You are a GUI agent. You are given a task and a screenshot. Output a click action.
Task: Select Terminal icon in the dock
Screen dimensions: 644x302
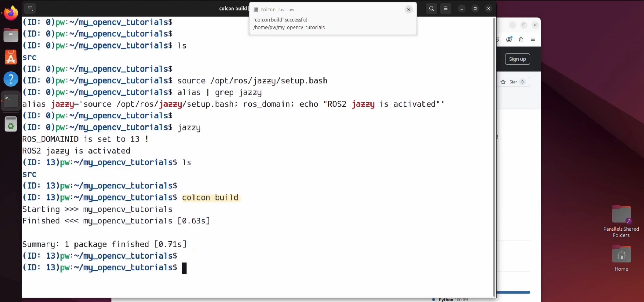11,101
